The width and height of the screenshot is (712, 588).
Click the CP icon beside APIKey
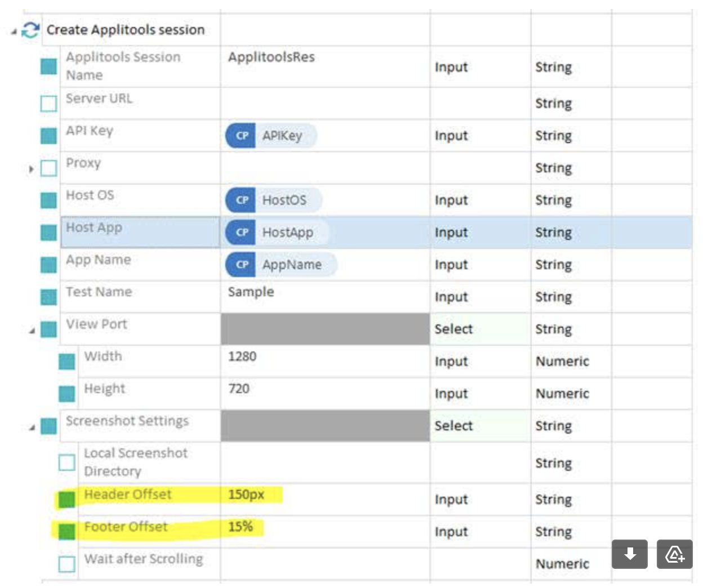241,136
